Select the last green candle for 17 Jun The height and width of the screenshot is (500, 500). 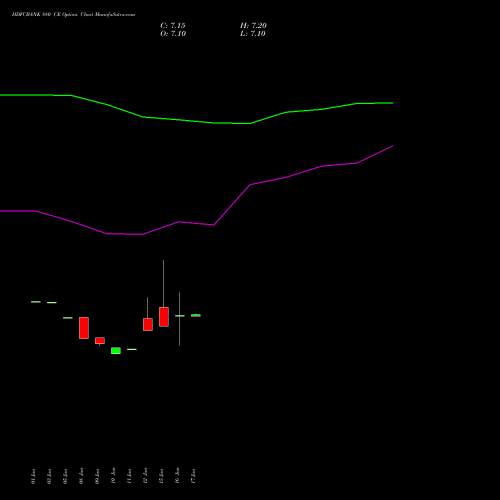tap(196, 315)
